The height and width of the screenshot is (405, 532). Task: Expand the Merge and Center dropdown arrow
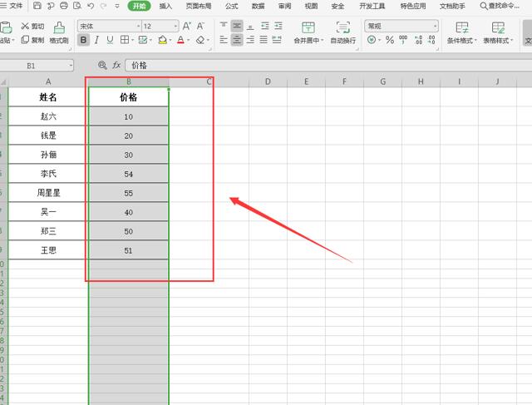(322, 40)
